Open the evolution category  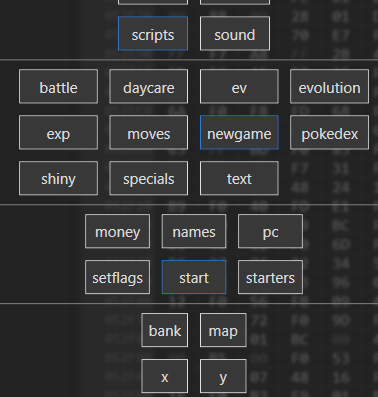(329, 86)
